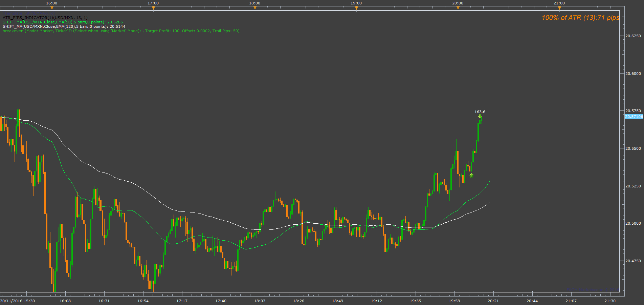Click the 18:49 bottom time label
Viewport: 644px width, 305px height.
(x=338, y=301)
